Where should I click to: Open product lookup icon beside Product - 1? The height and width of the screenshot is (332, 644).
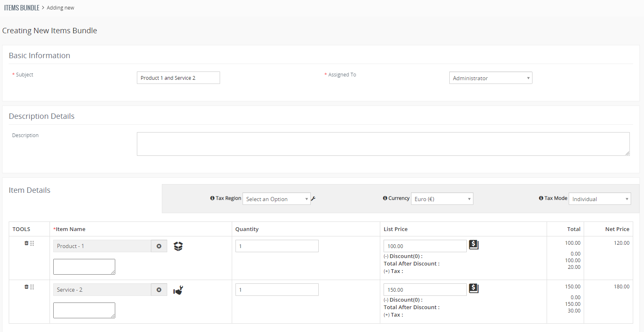point(178,246)
